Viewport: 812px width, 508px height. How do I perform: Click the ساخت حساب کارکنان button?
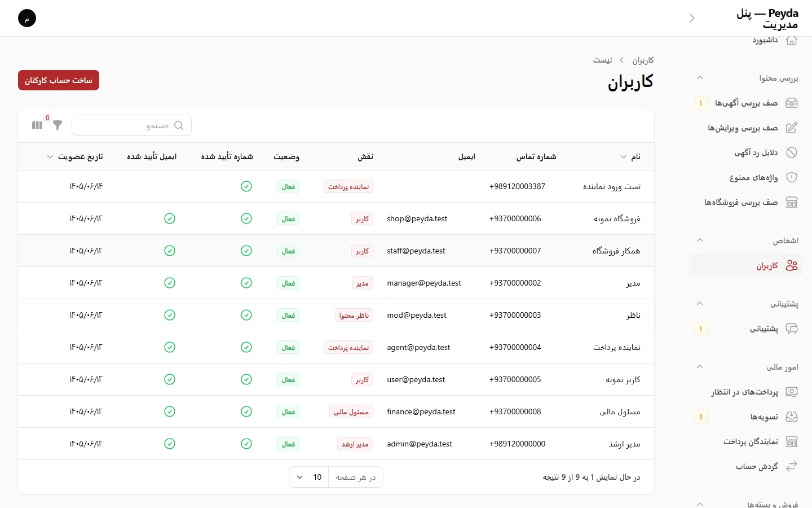(x=59, y=80)
